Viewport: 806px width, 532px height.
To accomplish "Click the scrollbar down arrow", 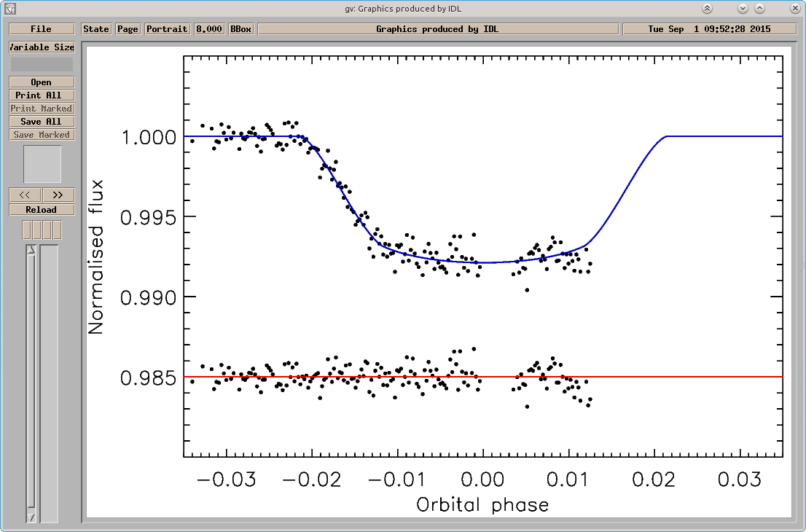I will (31, 517).
